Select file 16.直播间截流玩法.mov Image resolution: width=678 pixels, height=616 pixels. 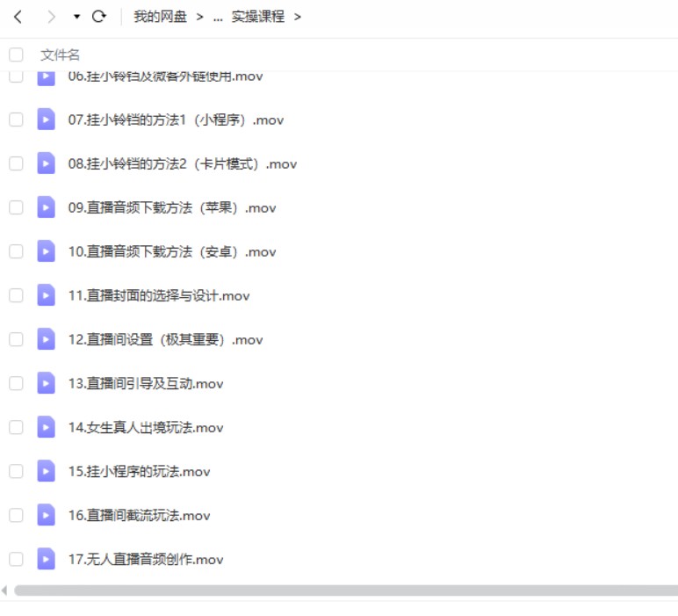click(140, 516)
